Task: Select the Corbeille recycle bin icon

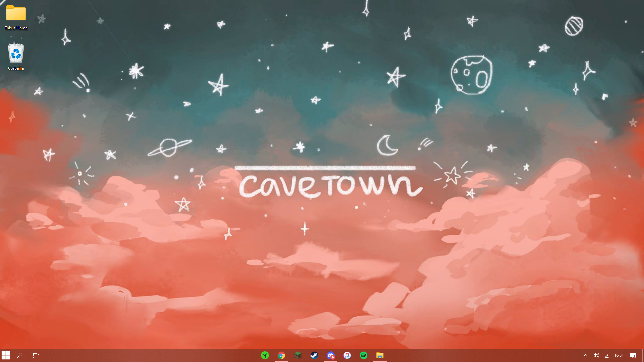Action: point(16,57)
